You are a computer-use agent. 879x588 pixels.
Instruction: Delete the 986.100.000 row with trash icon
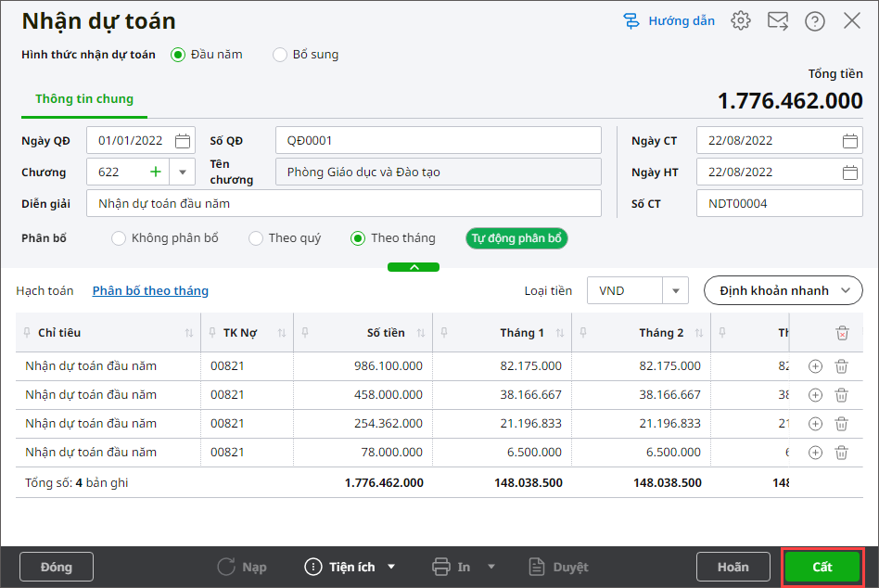pos(841,366)
